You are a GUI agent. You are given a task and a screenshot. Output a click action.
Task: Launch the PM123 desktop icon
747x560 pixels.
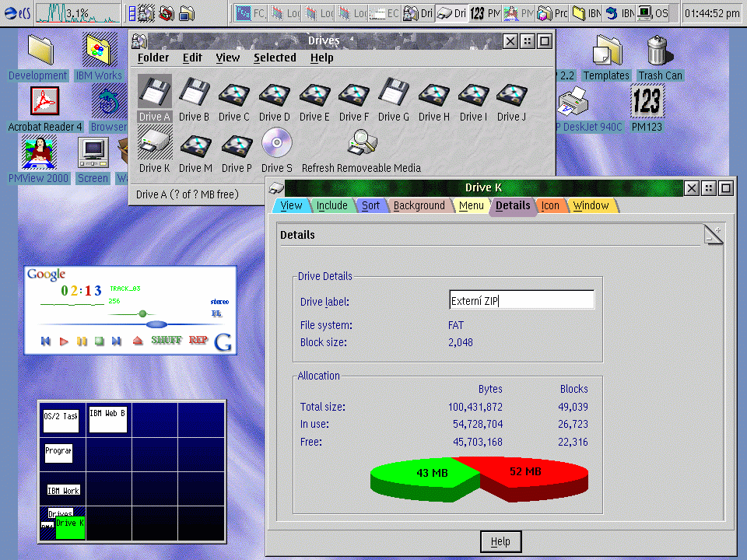(647, 102)
